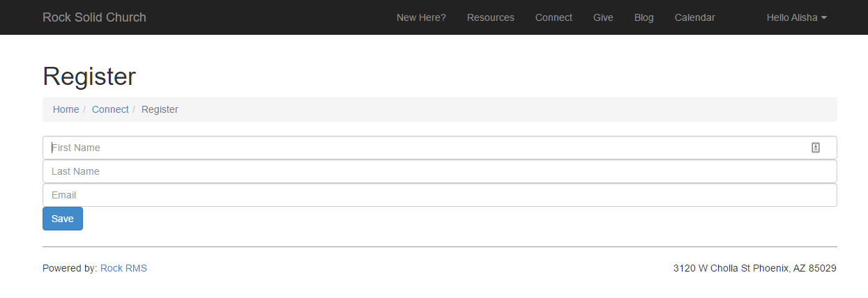The height and width of the screenshot is (298, 868).
Task: Select the Register breadcrumb item
Action: click(x=160, y=109)
